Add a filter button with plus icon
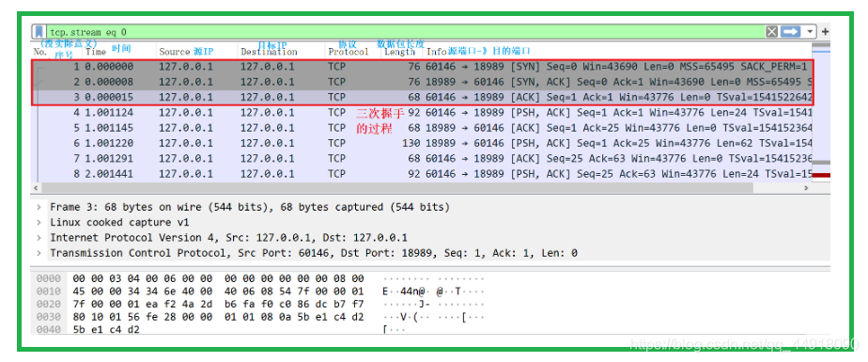868x362 pixels. click(825, 32)
